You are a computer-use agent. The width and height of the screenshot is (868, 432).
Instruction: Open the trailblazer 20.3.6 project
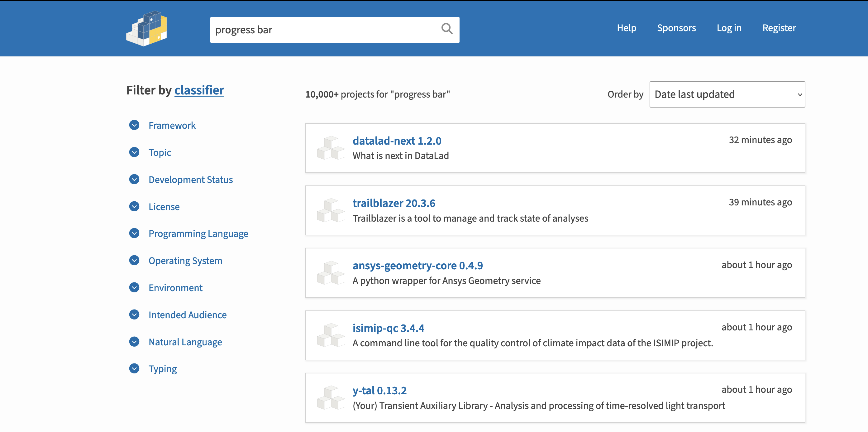tap(394, 203)
